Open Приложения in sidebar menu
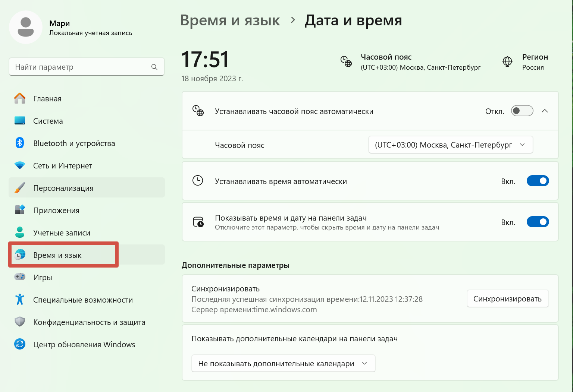The image size is (573, 392). coord(56,211)
